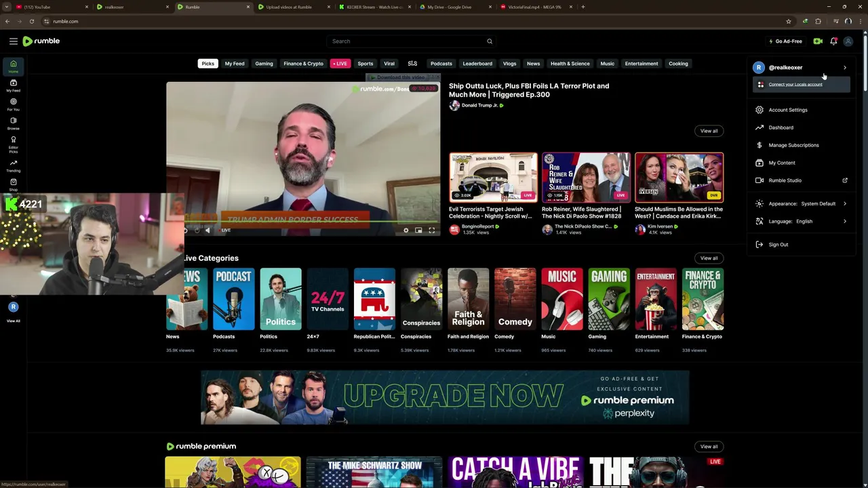Expand the Language: English option

pyautogui.click(x=800, y=222)
